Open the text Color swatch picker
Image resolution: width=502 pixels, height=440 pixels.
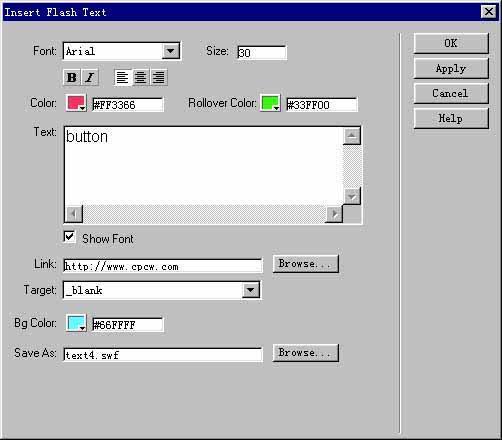(76, 103)
